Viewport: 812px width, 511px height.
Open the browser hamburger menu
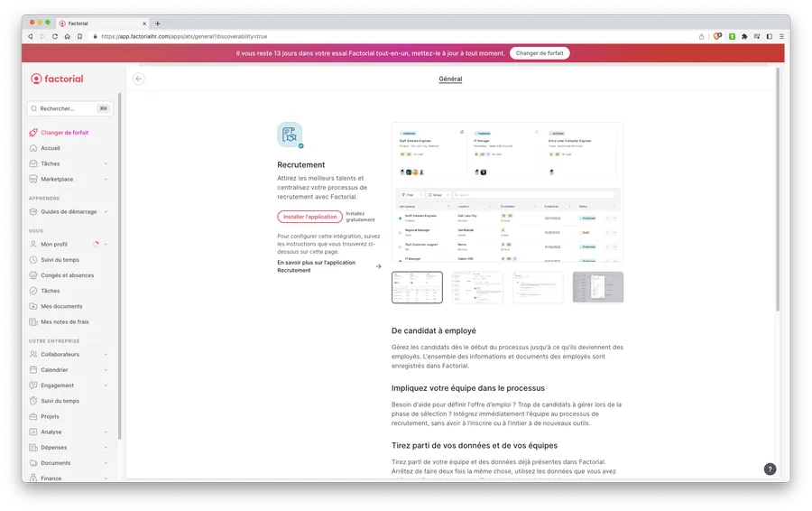pos(781,36)
